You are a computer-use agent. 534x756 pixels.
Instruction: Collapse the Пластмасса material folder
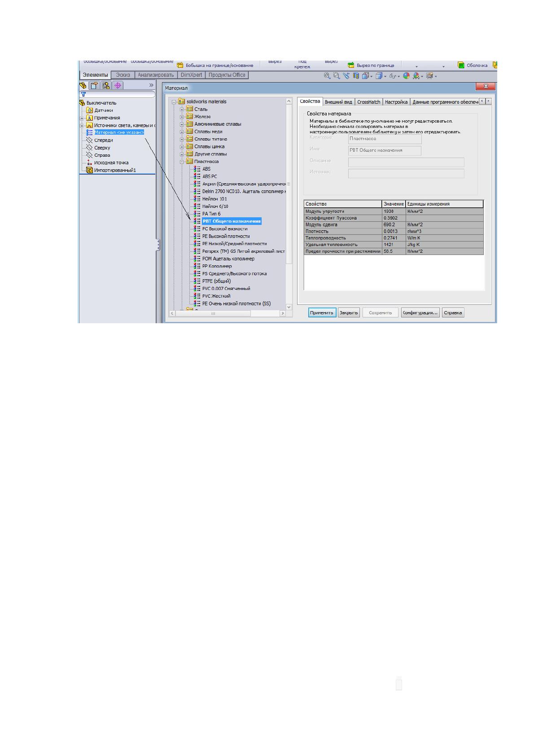tap(182, 162)
